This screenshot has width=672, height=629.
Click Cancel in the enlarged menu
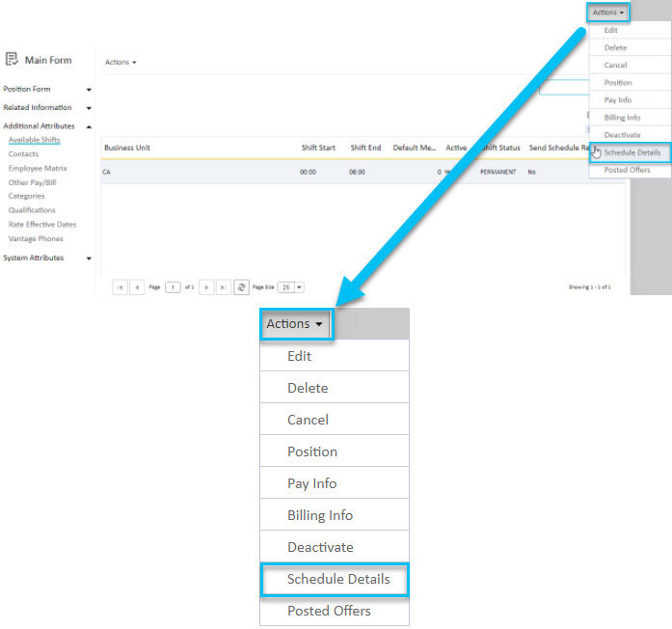tap(335, 420)
